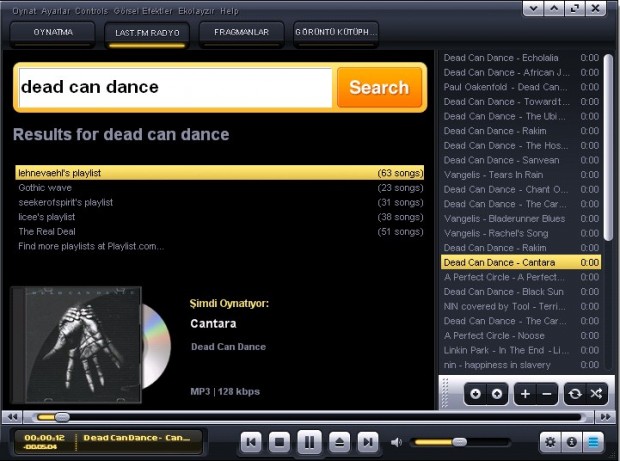This screenshot has width=620, height=461.
Task: Select NIN covered by Tool - Terri... track
Action: (x=521, y=306)
